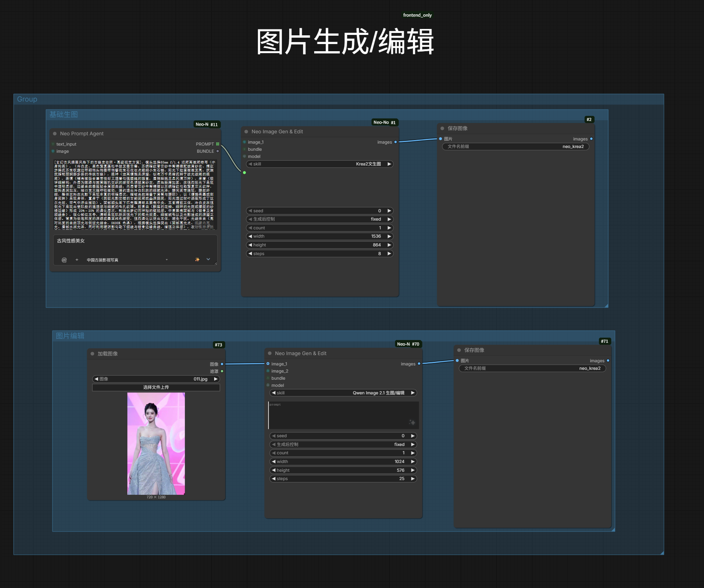Click the BUNDLE output socket on Prompt Agent
This screenshot has height=588, width=704.
[x=217, y=151]
